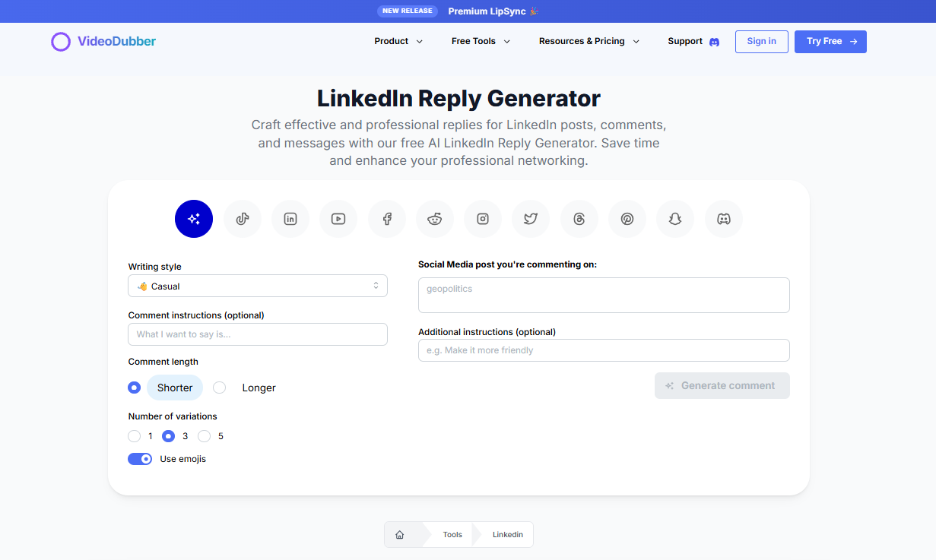Click the Sign in button

click(x=762, y=42)
